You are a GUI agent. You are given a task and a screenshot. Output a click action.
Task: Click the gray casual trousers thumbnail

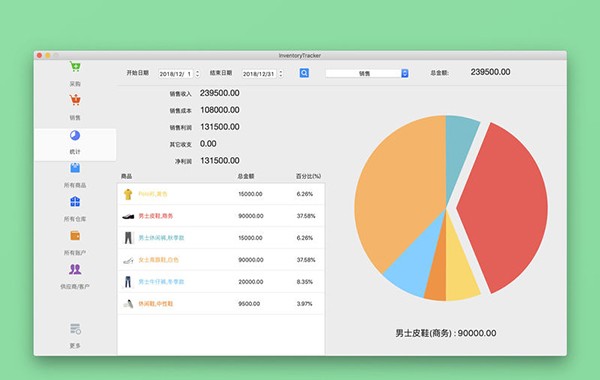tap(128, 238)
